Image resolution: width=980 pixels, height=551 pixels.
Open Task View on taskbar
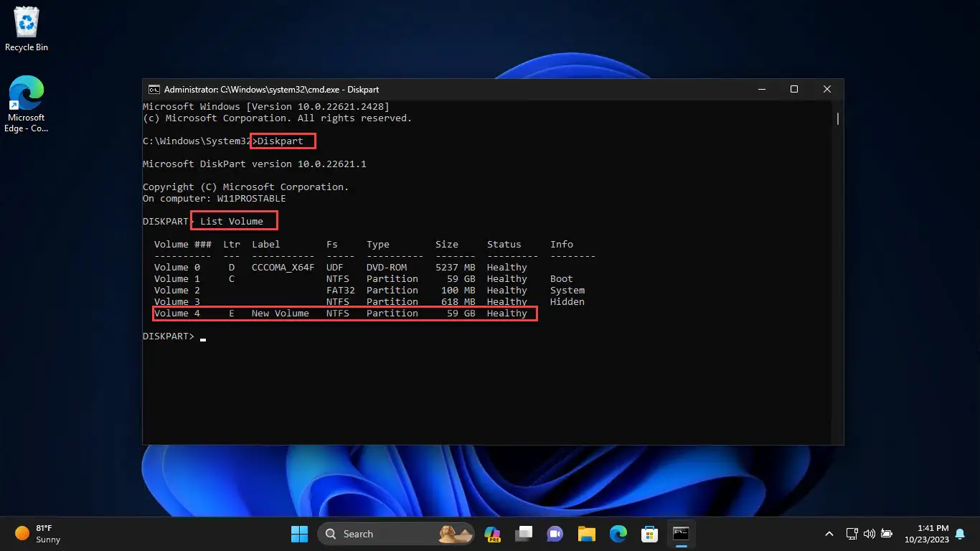524,534
